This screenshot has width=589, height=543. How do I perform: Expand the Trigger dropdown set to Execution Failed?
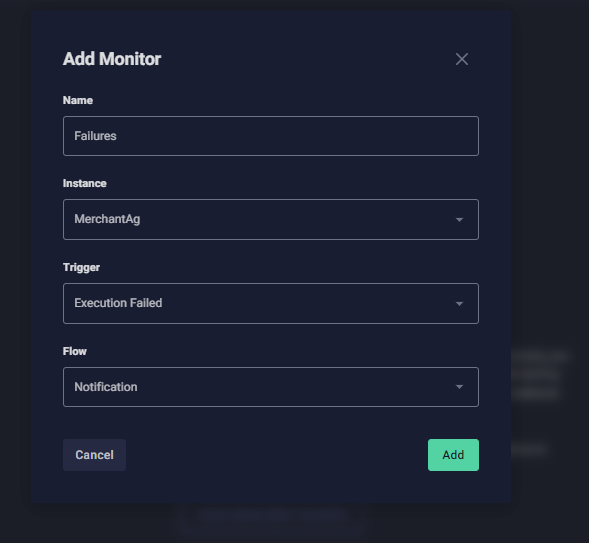tap(271, 303)
